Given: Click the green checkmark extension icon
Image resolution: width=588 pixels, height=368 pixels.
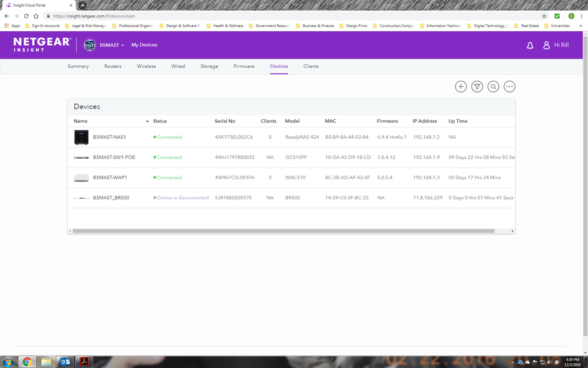Looking at the screenshot, I should pyautogui.click(x=557, y=16).
